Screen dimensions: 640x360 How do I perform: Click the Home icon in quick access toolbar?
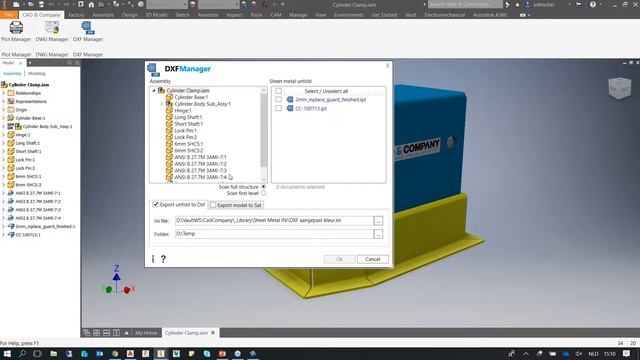click(91, 4)
